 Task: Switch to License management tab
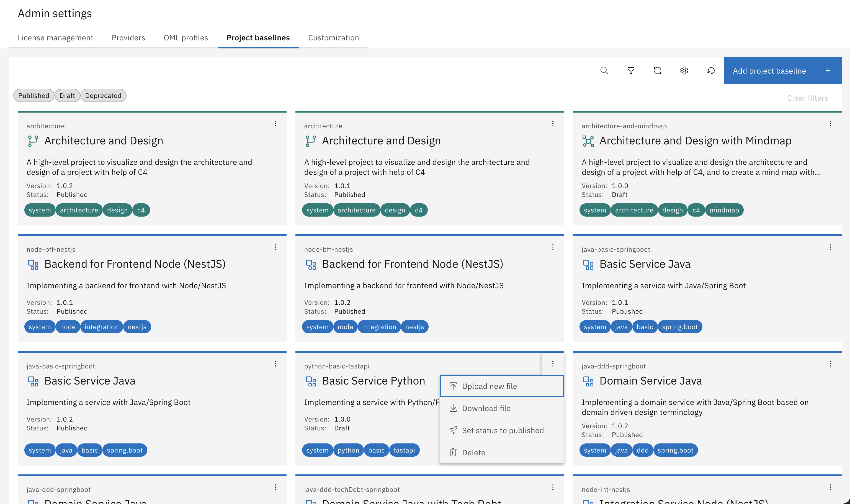(x=55, y=38)
